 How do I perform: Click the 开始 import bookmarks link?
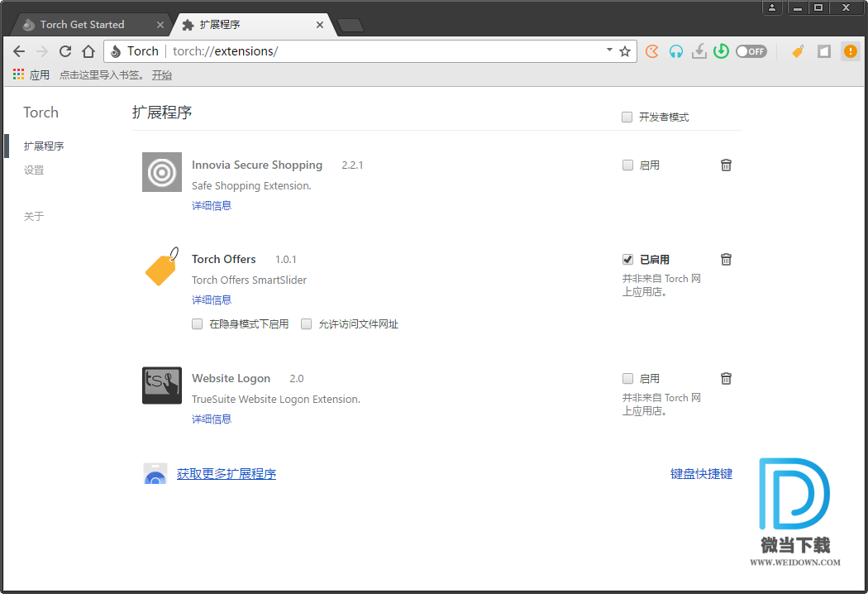[x=162, y=74]
